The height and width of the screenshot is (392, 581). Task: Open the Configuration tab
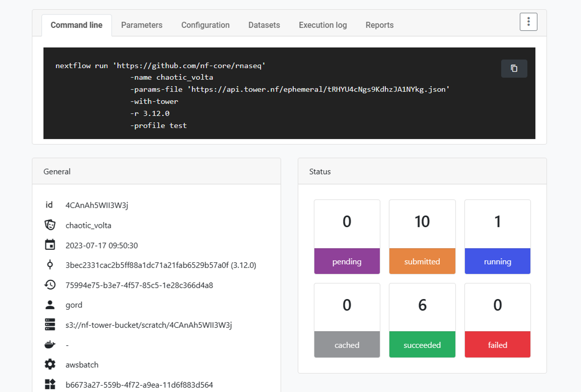click(205, 25)
